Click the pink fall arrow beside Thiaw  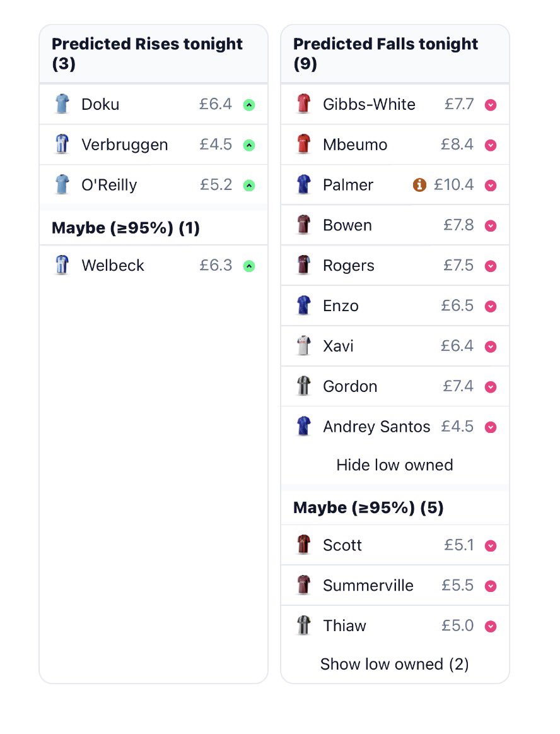[491, 626]
